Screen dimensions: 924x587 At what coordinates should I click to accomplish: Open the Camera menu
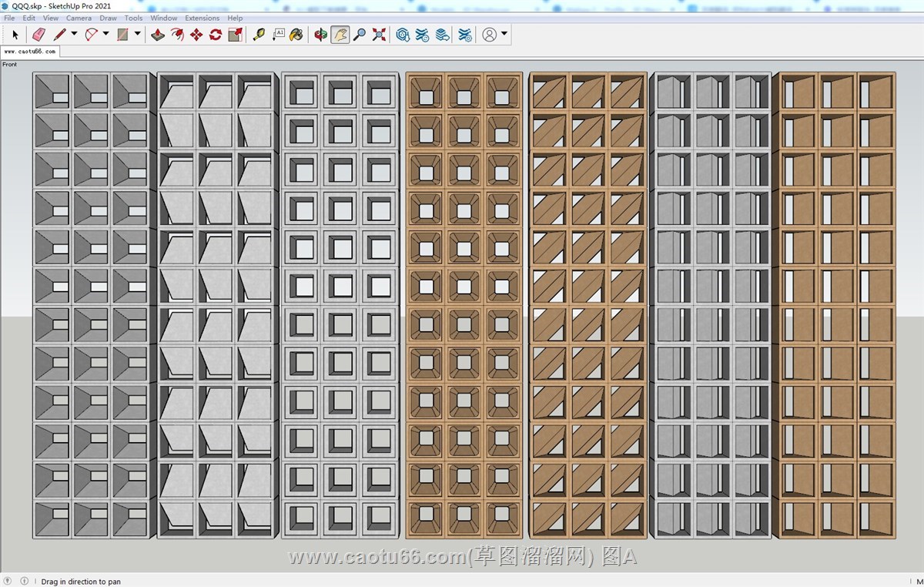click(79, 18)
